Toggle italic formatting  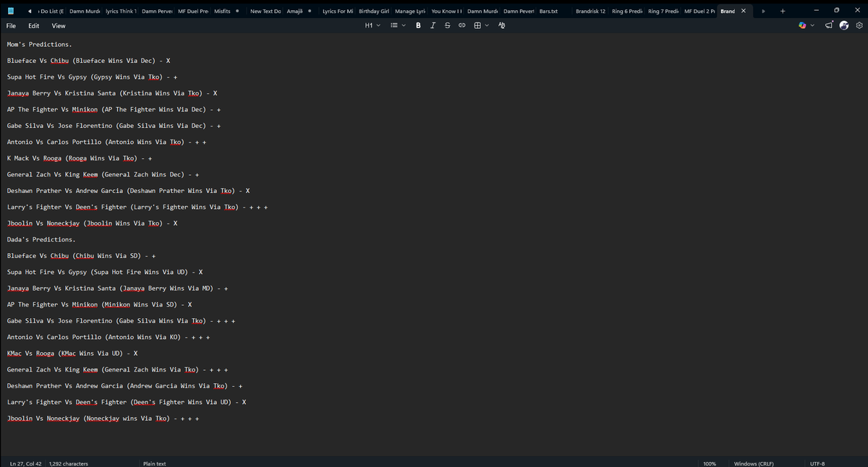(x=433, y=25)
